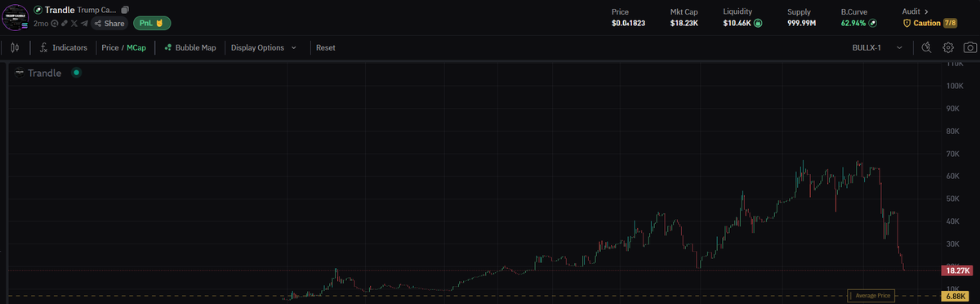Open the token's Telegram link
The height and width of the screenshot is (304, 980).
click(x=84, y=24)
